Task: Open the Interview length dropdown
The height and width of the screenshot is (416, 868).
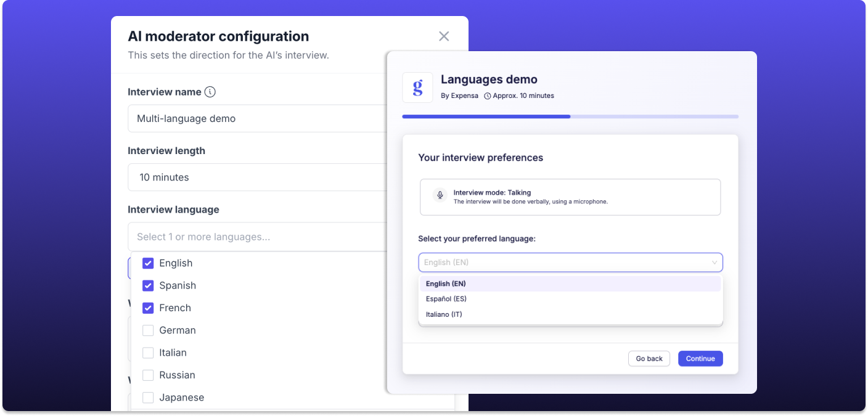Action: click(x=257, y=177)
